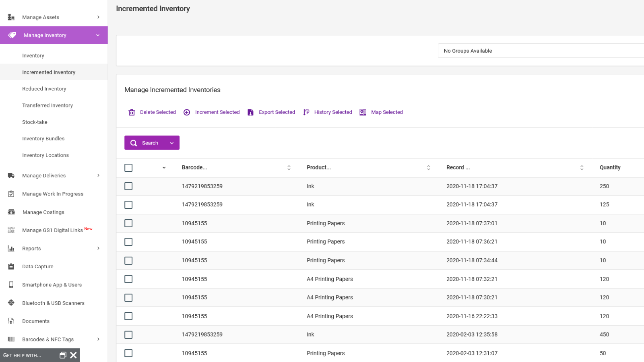Image resolution: width=644 pixels, height=362 pixels.
Task: Tick the select-all checkbox in table header
Action: [x=128, y=168]
